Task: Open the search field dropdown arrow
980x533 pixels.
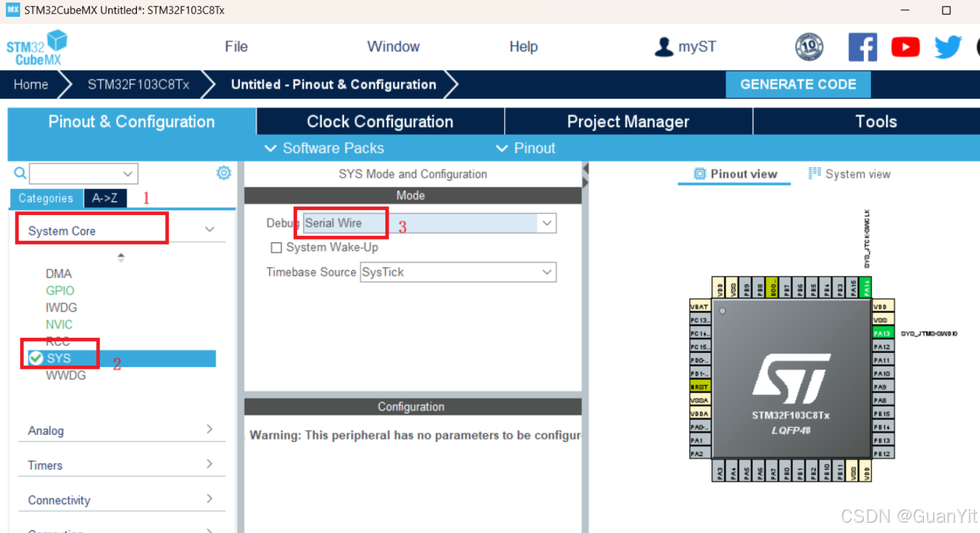Action: click(x=128, y=174)
